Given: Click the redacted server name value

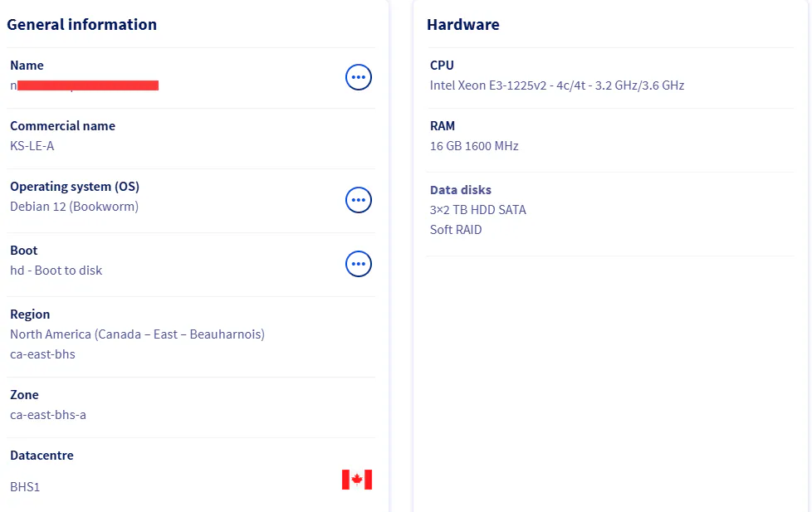Looking at the screenshot, I should (x=83, y=85).
